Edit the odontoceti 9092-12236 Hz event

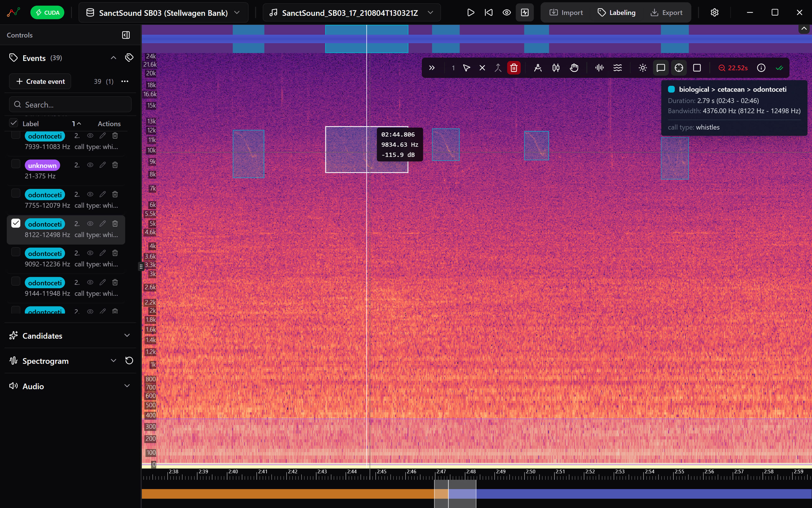tap(103, 253)
